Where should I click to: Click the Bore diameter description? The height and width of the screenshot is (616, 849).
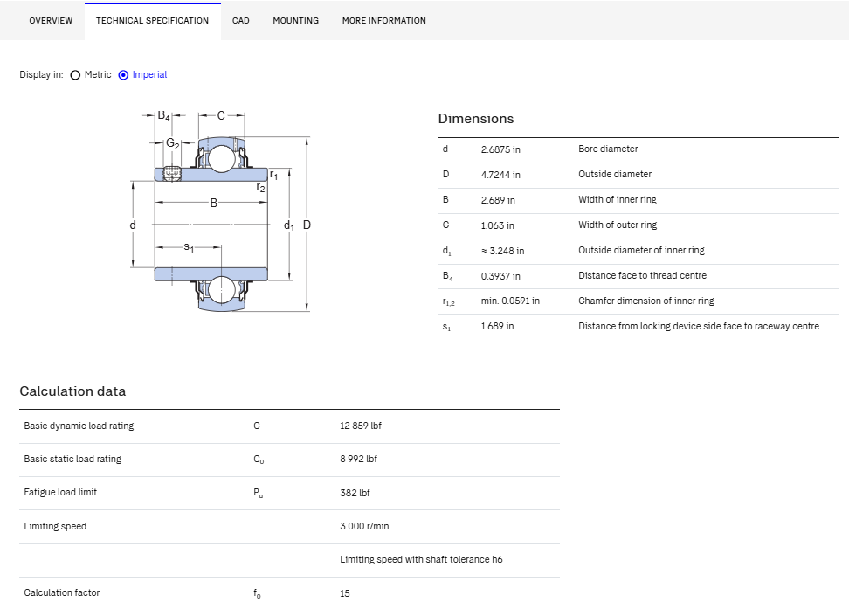point(608,149)
